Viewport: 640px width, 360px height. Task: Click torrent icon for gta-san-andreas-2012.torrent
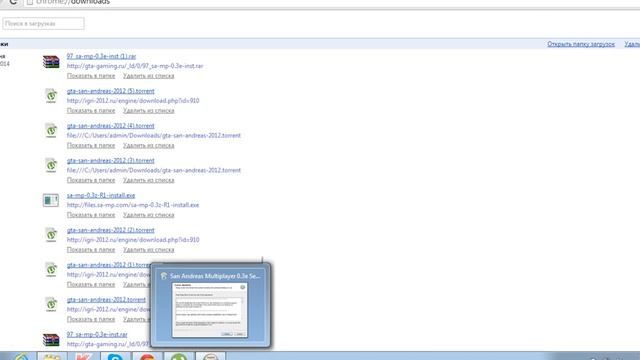coord(51,304)
